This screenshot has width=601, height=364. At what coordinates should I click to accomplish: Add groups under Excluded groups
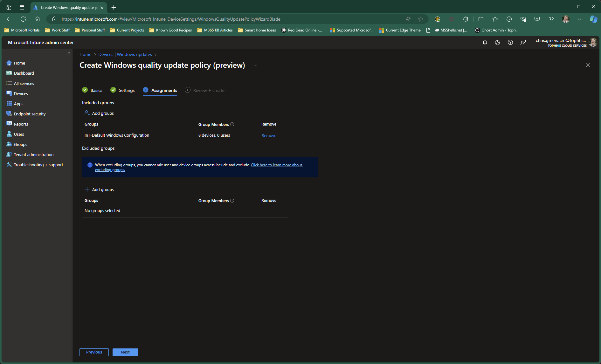point(99,189)
